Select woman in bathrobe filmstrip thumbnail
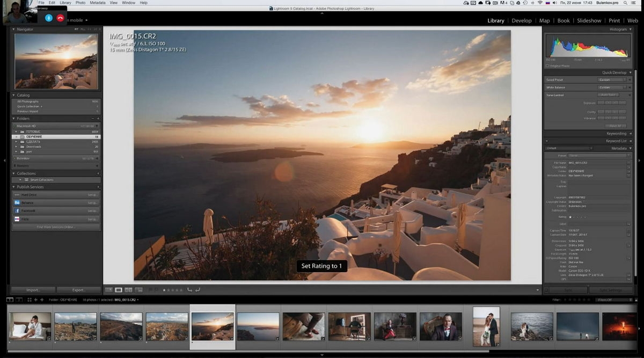 tap(30, 326)
